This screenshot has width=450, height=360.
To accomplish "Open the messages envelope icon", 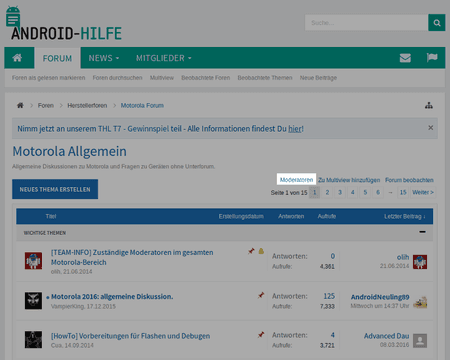I will 405,58.
